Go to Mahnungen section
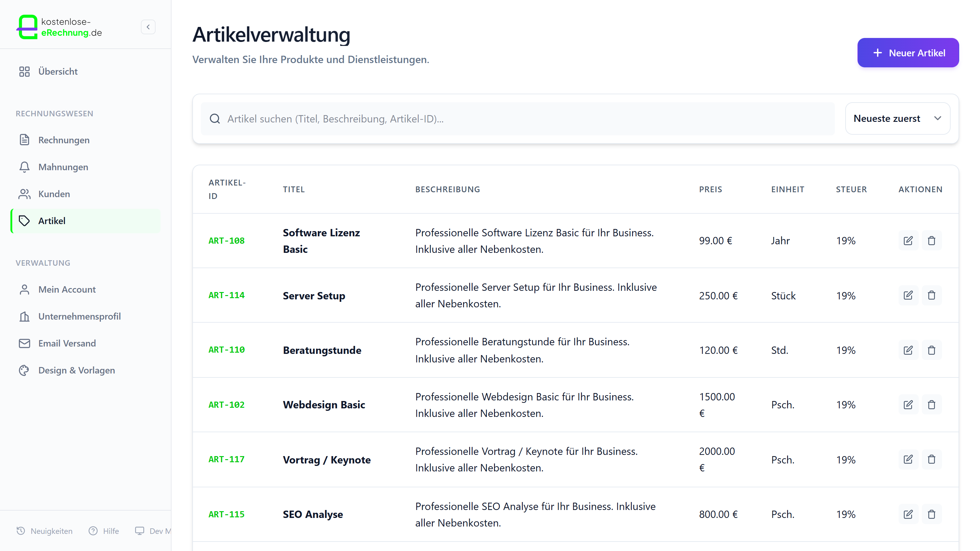The width and height of the screenshot is (980, 551). tap(63, 167)
